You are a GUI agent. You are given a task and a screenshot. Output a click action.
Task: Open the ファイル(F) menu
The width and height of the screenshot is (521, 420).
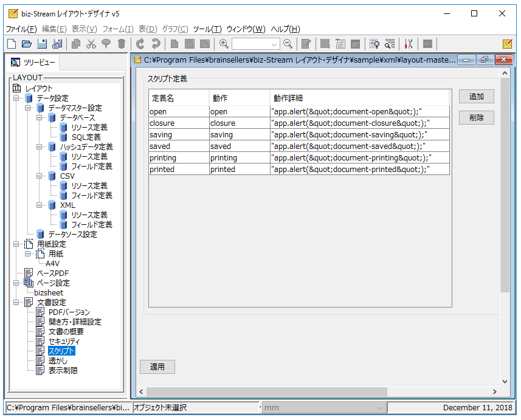[x=21, y=29]
